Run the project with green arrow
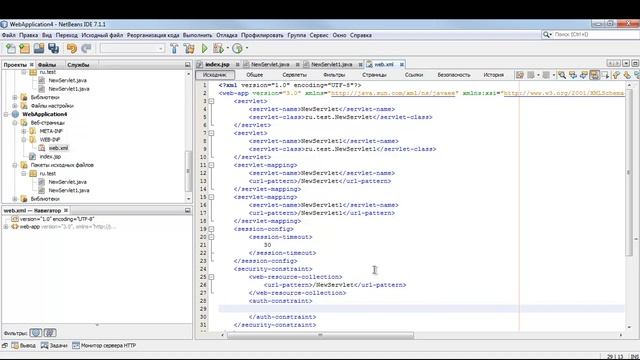Viewport: 640px width, 360px height. coord(204,49)
